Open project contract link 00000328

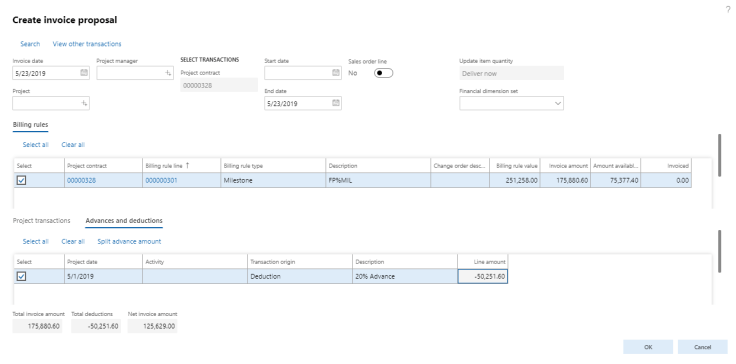click(x=82, y=180)
